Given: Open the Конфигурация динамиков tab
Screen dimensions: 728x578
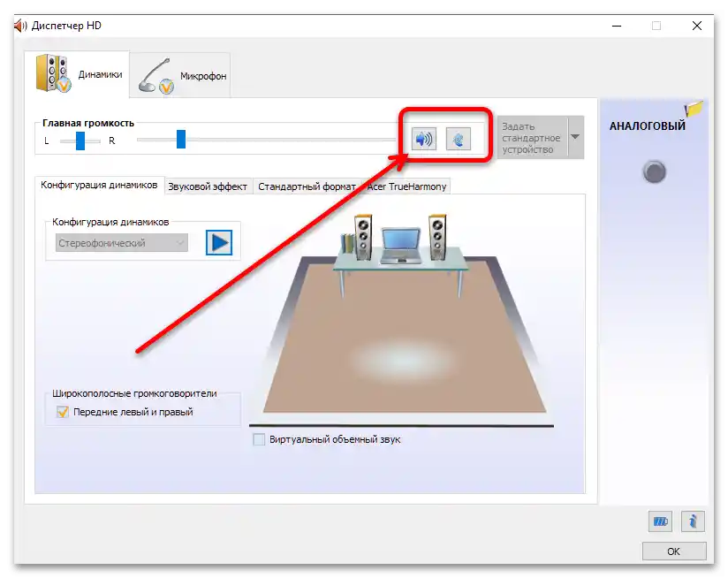Looking at the screenshot, I should (99, 186).
